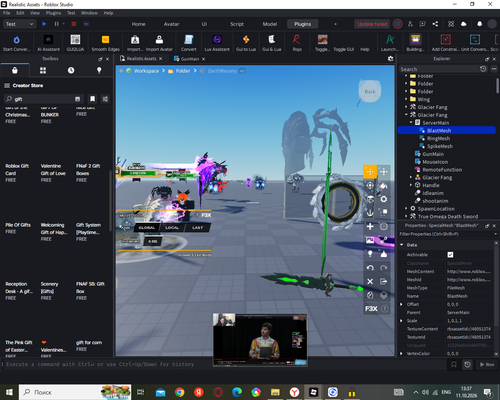Stop the running test
The width and height of the screenshot is (500, 400).
point(74,24)
